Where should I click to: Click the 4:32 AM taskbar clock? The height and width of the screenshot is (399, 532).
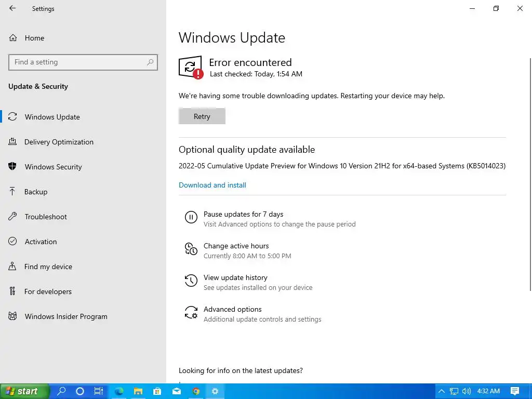[488, 391]
